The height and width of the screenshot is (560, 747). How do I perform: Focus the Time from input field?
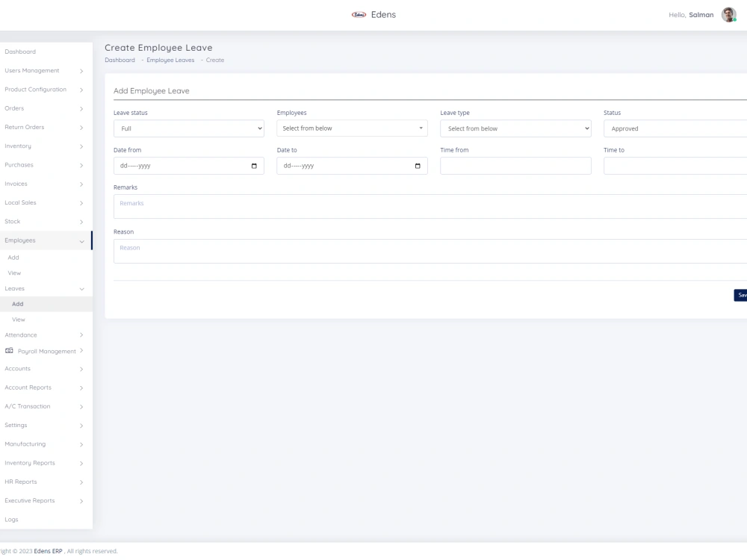515,166
